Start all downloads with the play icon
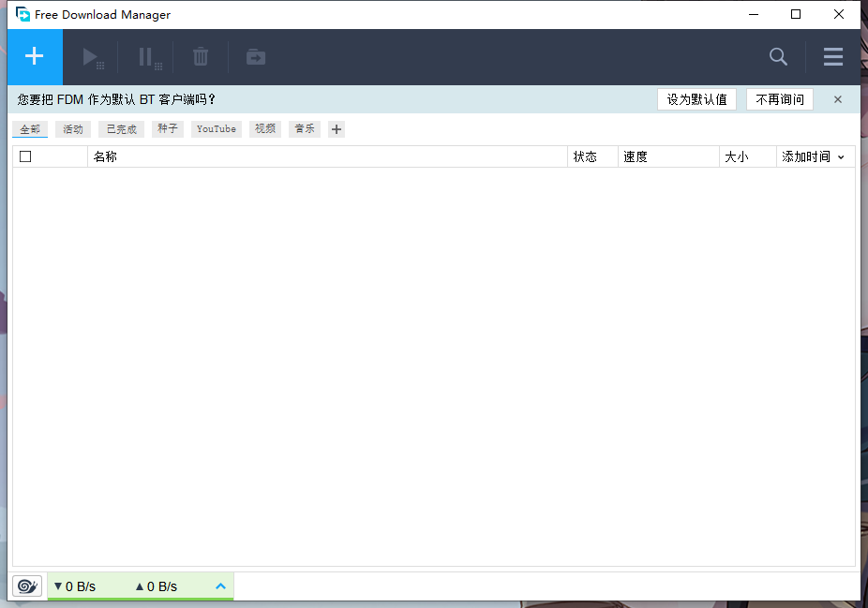The width and height of the screenshot is (868, 608). (93, 57)
